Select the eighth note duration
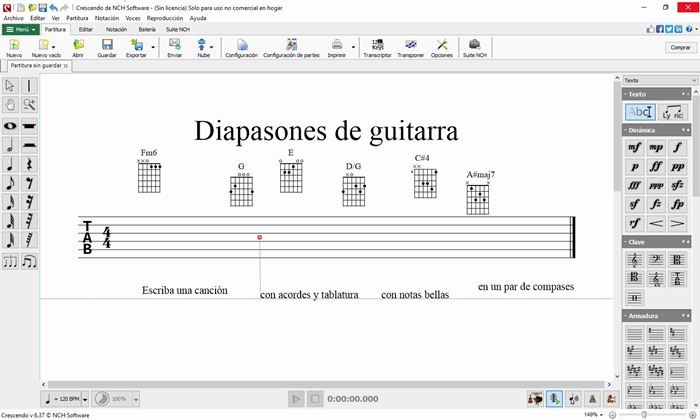 click(10, 183)
